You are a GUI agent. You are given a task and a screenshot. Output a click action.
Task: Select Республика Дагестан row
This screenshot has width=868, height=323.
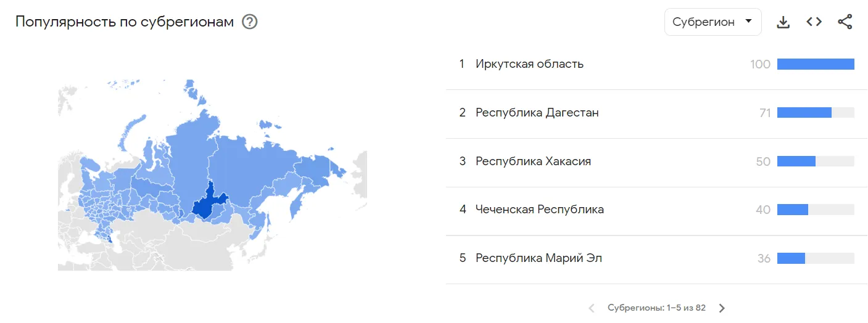[x=537, y=113]
